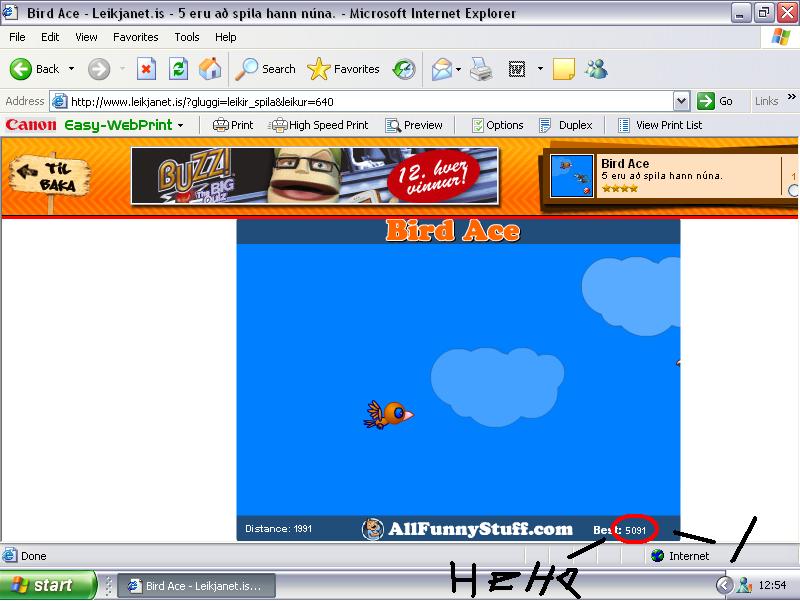
Task: Click the Internet security zone indicator
Action: tap(680, 556)
